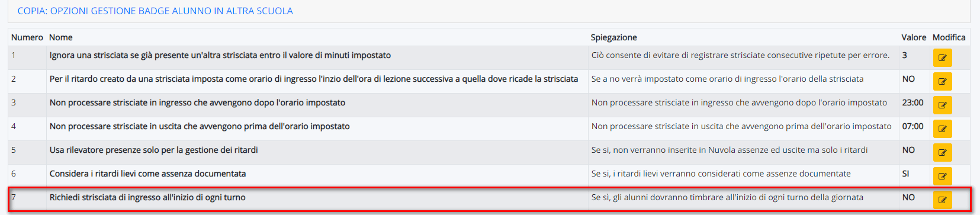The image size is (980, 215).
Task: Edit option 1 ignore repeated swipe
Action: (x=942, y=57)
